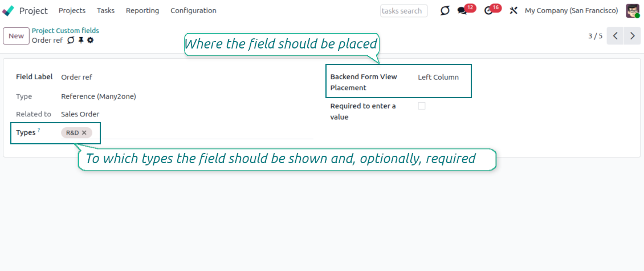Open the Backend Form View Placement dropdown
644x271 pixels.
coord(438,77)
